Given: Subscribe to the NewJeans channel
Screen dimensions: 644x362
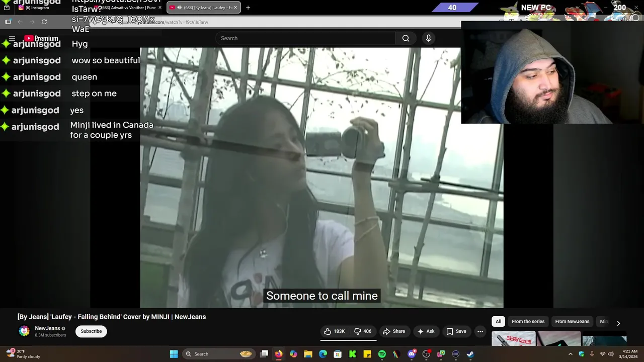Looking at the screenshot, I should pos(91,331).
